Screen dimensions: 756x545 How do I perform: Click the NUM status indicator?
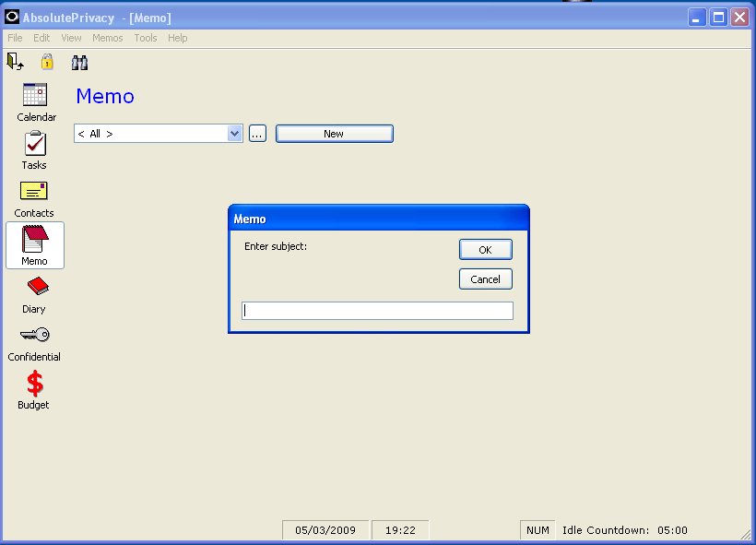tap(537, 530)
